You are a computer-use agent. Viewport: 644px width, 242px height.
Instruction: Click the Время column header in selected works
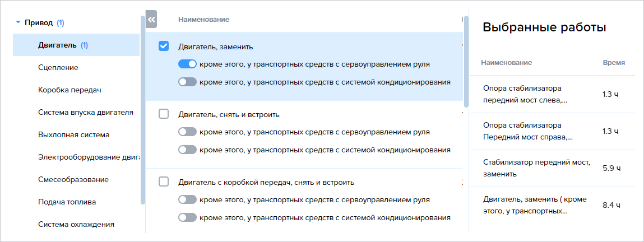tap(614, 63)
